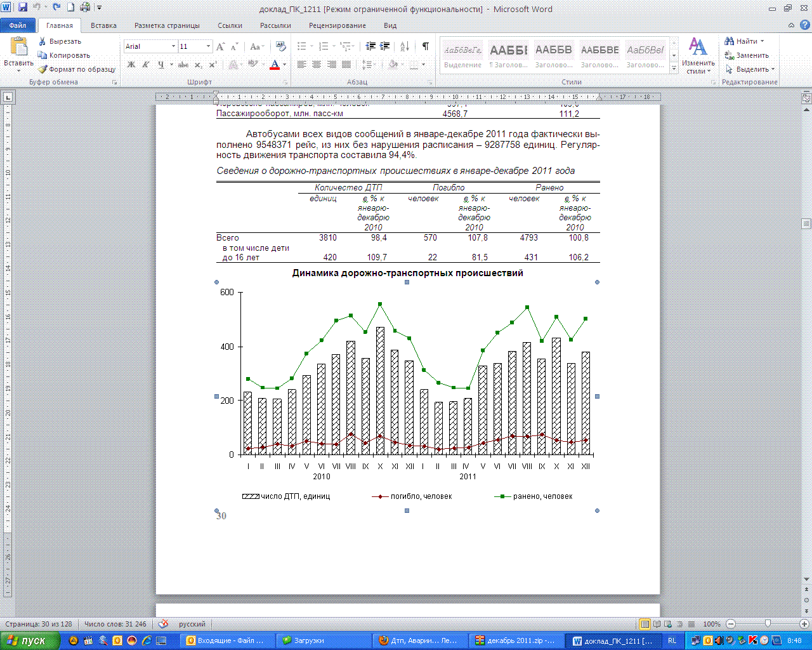Toggle bold formatting (Ж)
Viewport: 812px width, 650px height.
(131, 65)
